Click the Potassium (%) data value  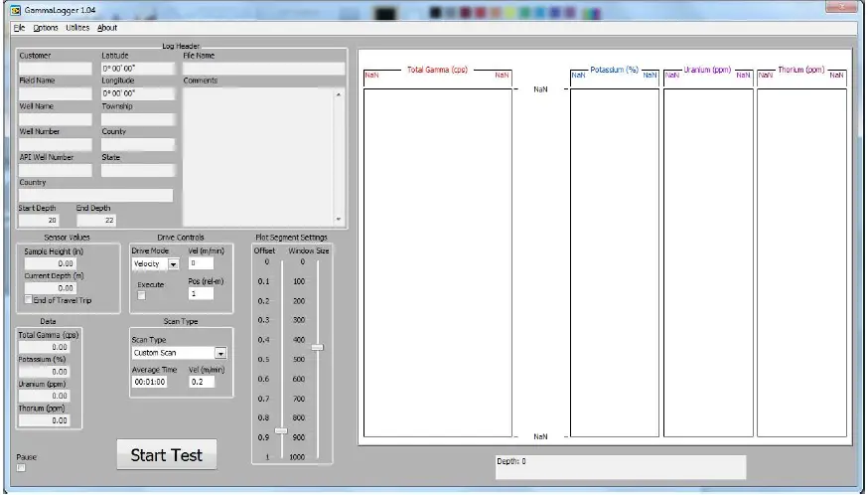click(x=45, y=372)
